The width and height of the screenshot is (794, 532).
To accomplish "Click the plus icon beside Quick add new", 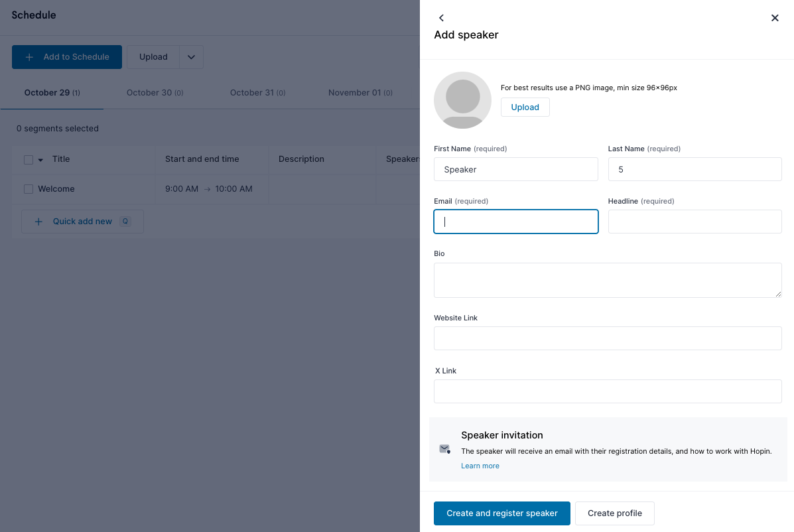I will tap(38, 222).
